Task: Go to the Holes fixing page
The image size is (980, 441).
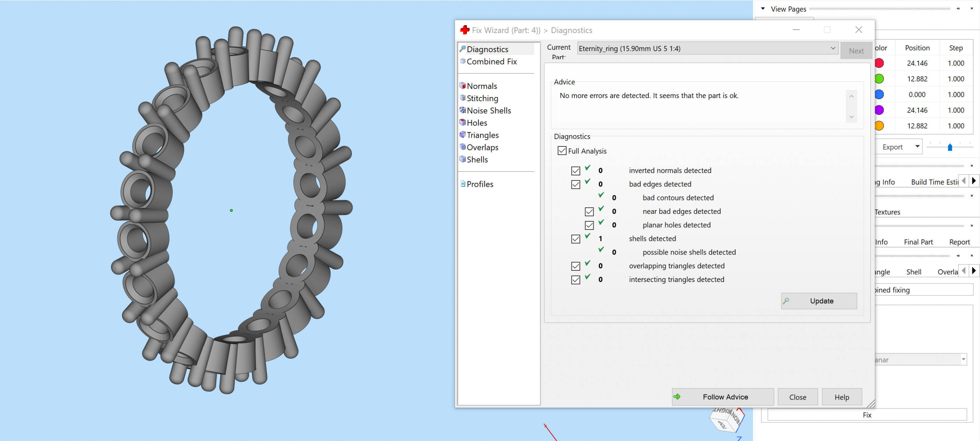Action: (476, 123)
